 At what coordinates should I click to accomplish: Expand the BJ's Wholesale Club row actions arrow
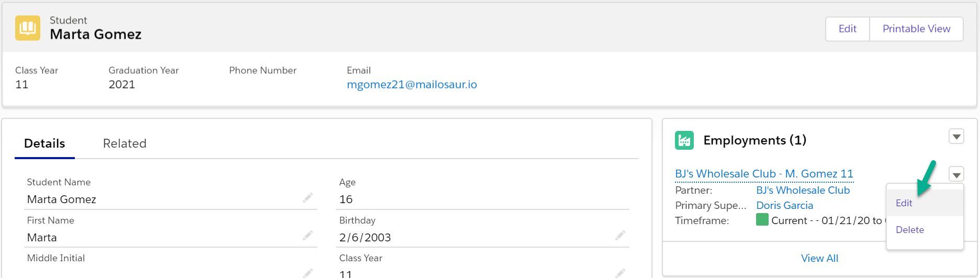pyautogui.click(x=956, y=174)
